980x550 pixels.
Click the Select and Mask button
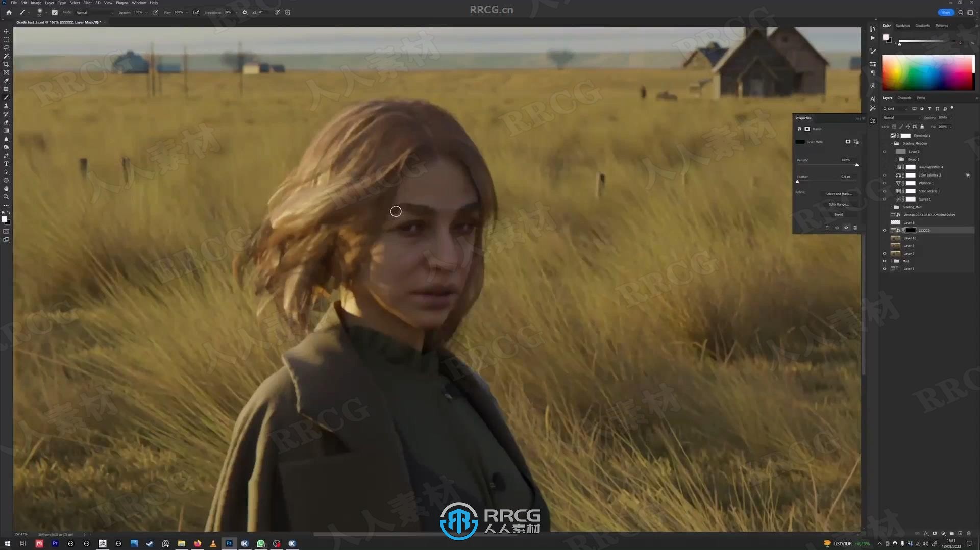[x=838, y=194]
